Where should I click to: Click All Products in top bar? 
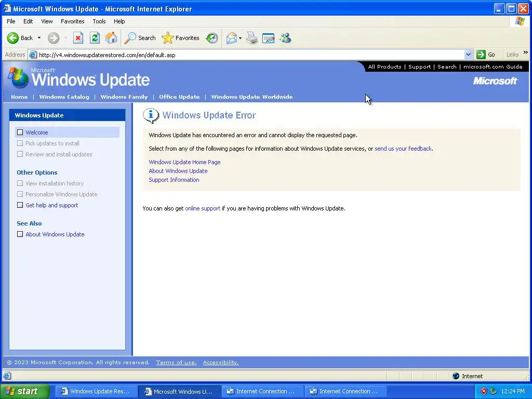[x=385, y=67]
